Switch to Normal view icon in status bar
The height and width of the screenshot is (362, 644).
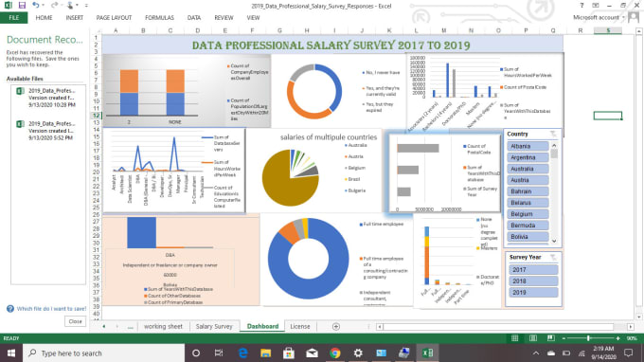pos(514,338)
